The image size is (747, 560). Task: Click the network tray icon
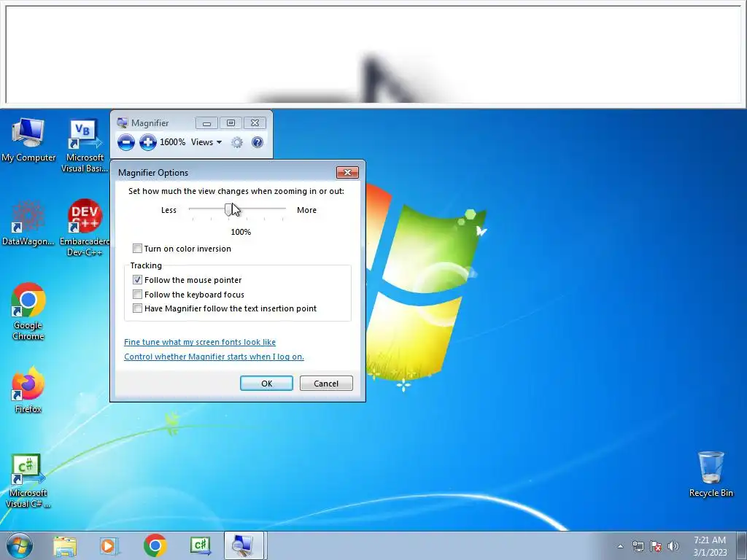click(x=638, y=546)
